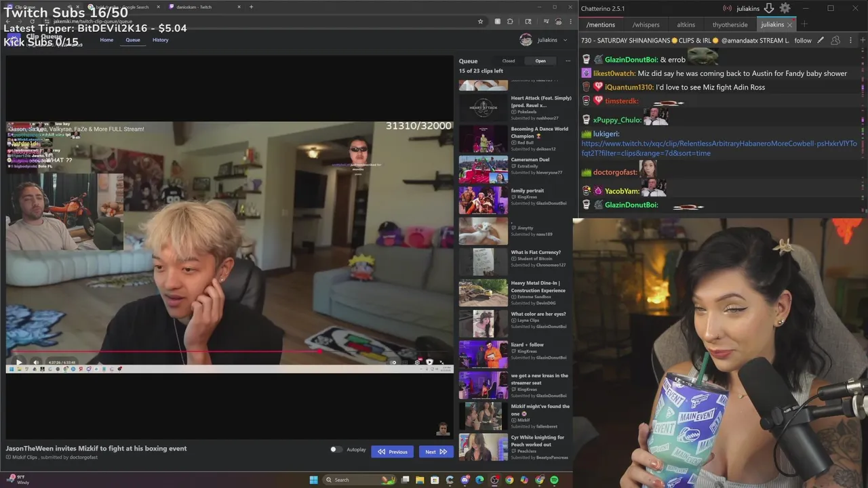Open the split options three-dot menu
Viewport: 868px width, 488px height.
coord(850,40)
